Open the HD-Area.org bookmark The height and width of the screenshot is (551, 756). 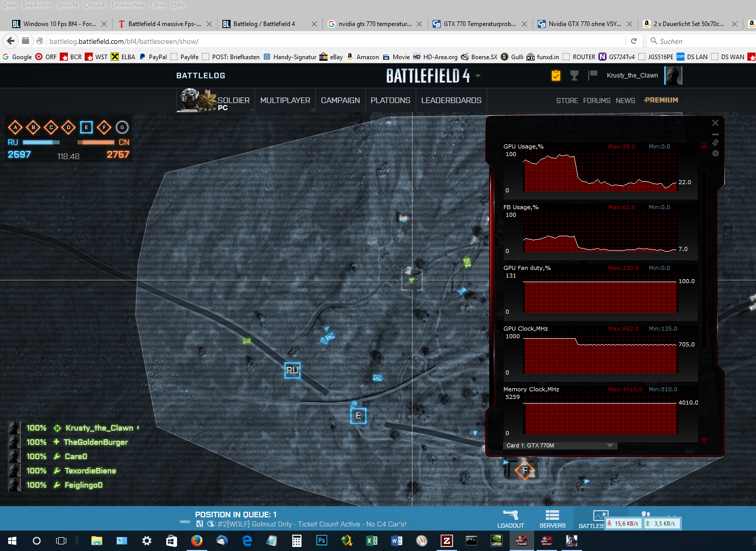point(435,57)
